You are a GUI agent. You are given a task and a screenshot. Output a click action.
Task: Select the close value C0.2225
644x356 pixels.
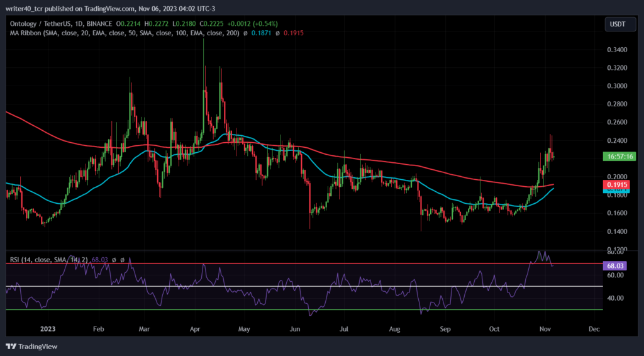(x=211, y=24)
